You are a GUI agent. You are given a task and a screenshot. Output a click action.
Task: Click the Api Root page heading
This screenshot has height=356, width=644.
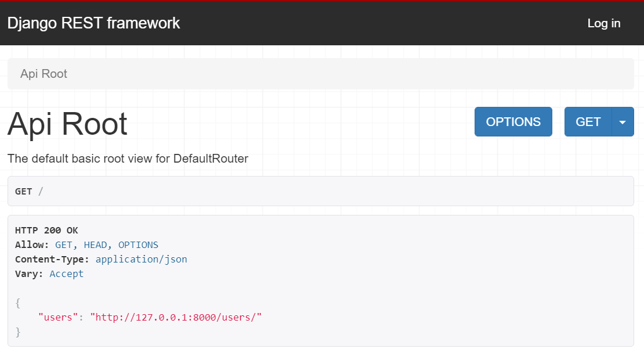click(67, 123)
